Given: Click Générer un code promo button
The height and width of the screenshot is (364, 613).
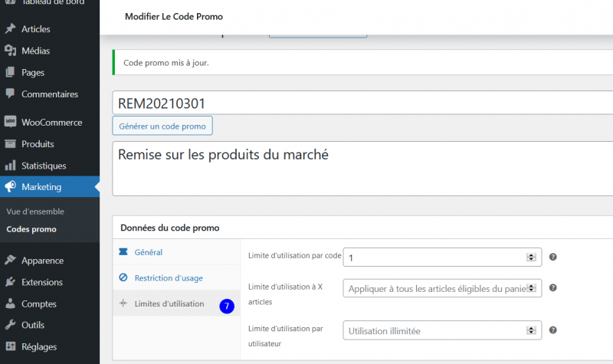Looking at the screenshot, I should (162, 126).
